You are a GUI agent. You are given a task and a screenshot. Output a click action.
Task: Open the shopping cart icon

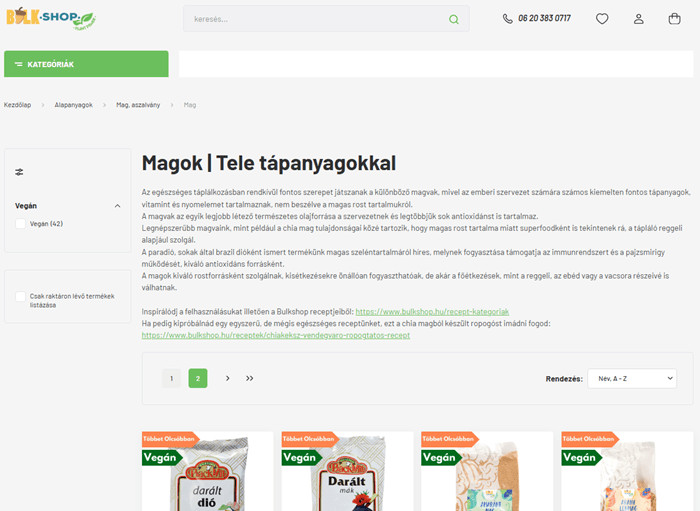pos(674,19)
